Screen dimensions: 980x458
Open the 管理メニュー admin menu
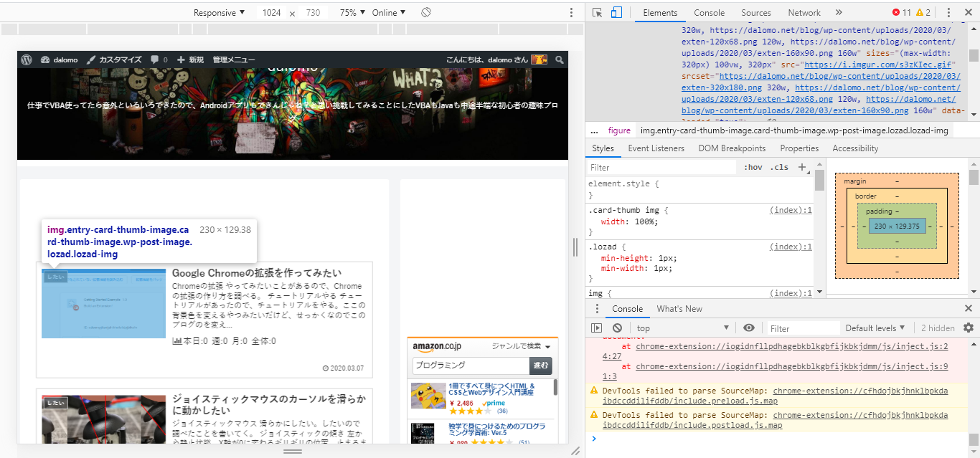click(x=235, y=60)
